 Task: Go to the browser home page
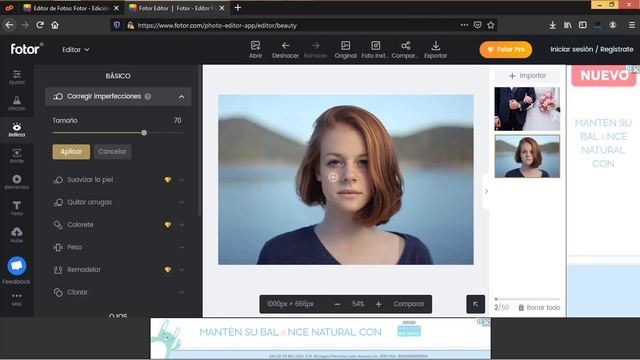coord(55,25)
